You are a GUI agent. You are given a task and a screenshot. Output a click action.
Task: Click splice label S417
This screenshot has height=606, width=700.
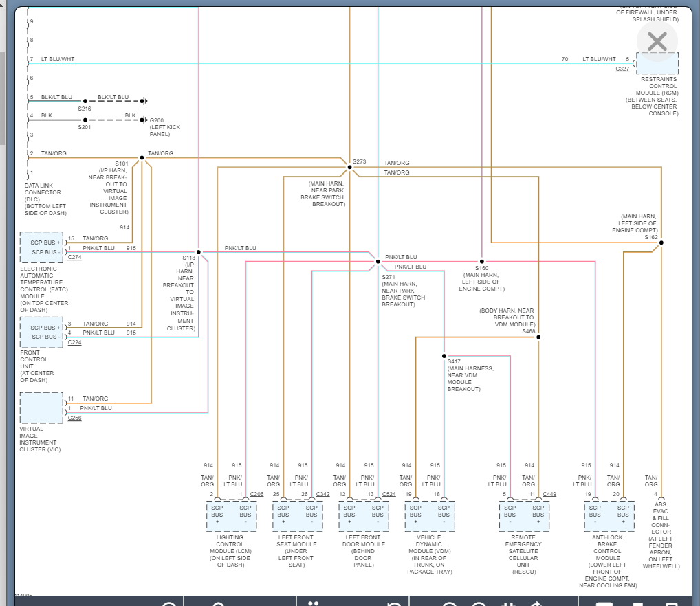[x=454, y=361]
